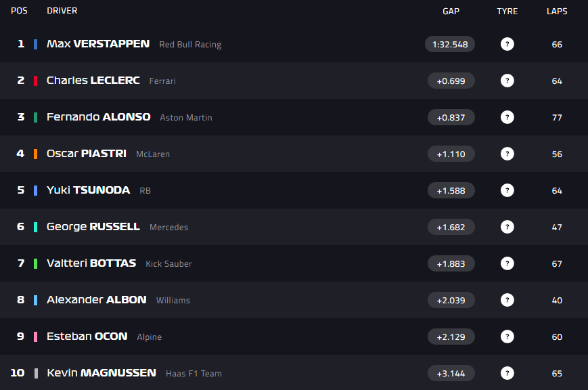The image size is (588, 390).
Task: Open Max VERSTAPPEN driver name
Action: [x=98, y=44]
